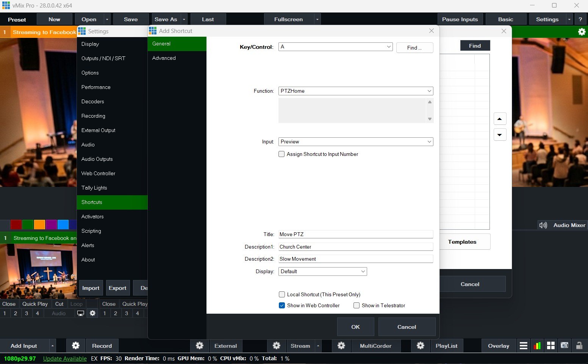
Task: Take a snapshot with camera icon
Action: (x=565, y=345)
